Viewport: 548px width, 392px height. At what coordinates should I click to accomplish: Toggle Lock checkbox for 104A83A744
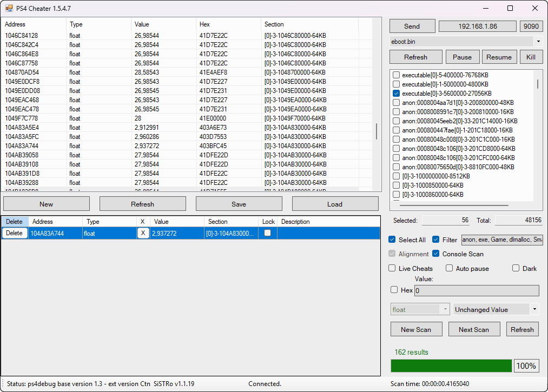[x=267, y=232]
